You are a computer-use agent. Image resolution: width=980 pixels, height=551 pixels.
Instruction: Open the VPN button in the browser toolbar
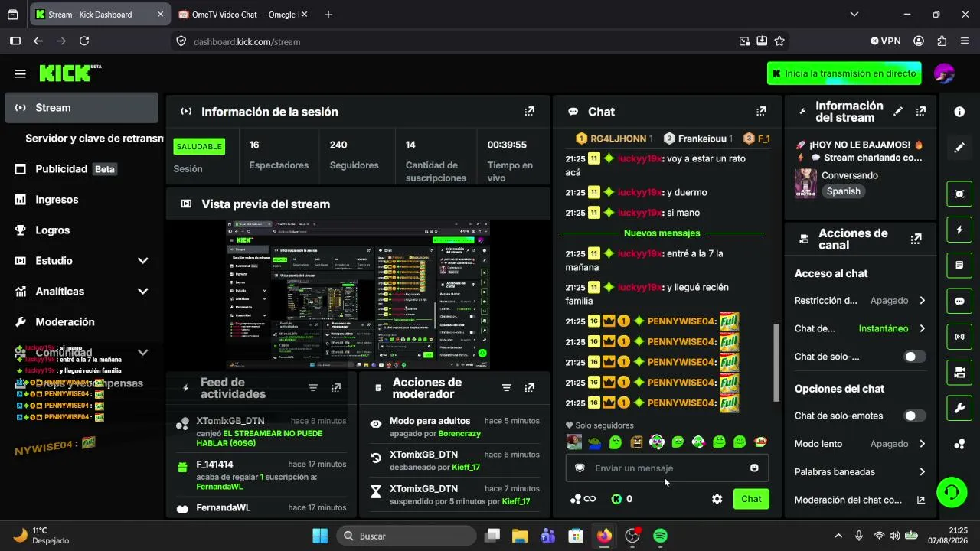coord(886,41)
